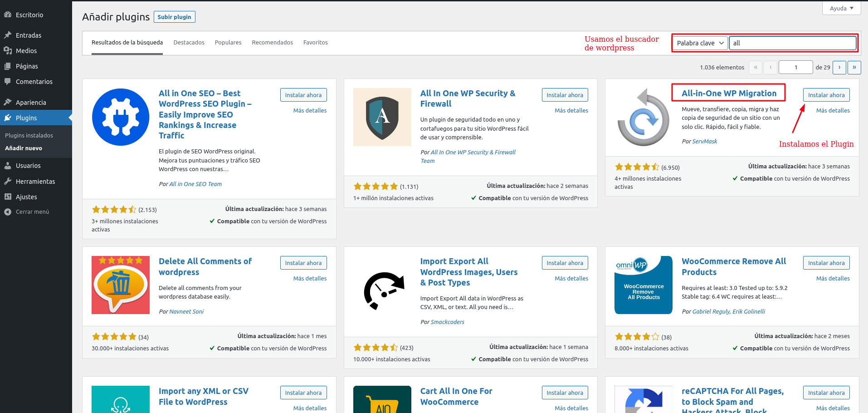Viewport: 868px width, 413px height.
Task: Click the Import any XML or CSV title
Action: [204, 396]
